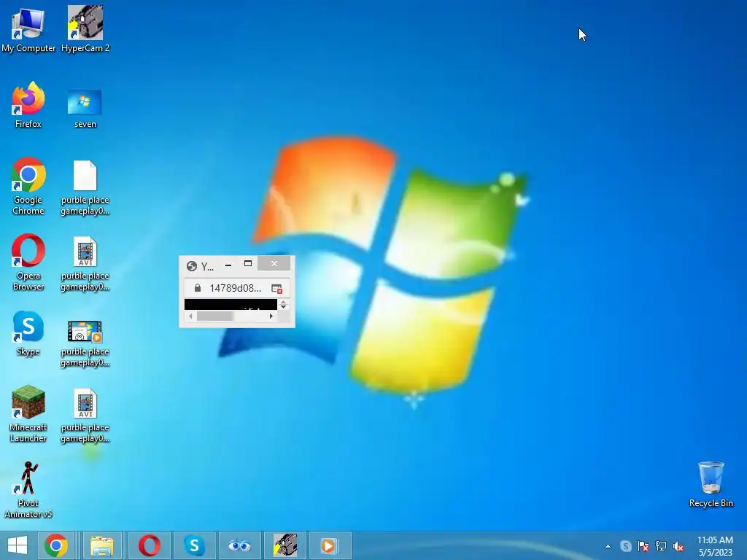This screenshot has height=560, width=747.
Task: Open the network tray icon
Action: (661, 546)
